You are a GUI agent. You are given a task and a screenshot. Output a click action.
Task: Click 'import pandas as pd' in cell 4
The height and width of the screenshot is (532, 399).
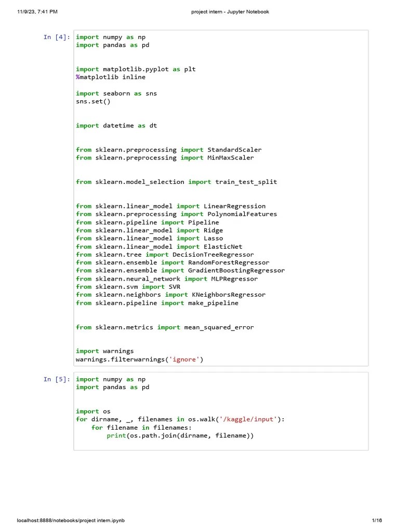tap(112, 45)
